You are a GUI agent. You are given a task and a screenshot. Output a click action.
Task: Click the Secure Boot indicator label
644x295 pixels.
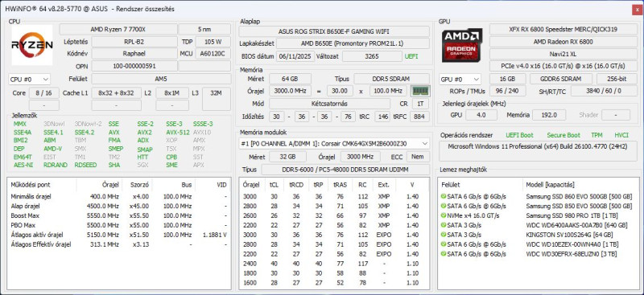563,135
